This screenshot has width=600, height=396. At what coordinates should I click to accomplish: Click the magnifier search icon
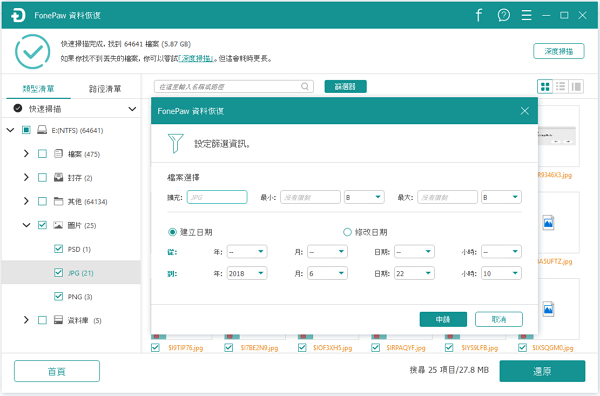[x=305, y=86]
